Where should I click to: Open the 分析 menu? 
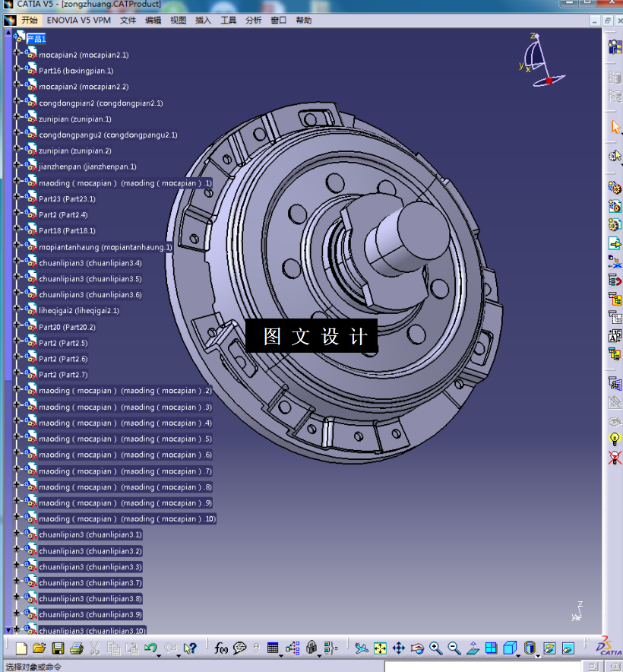[253, 20]
